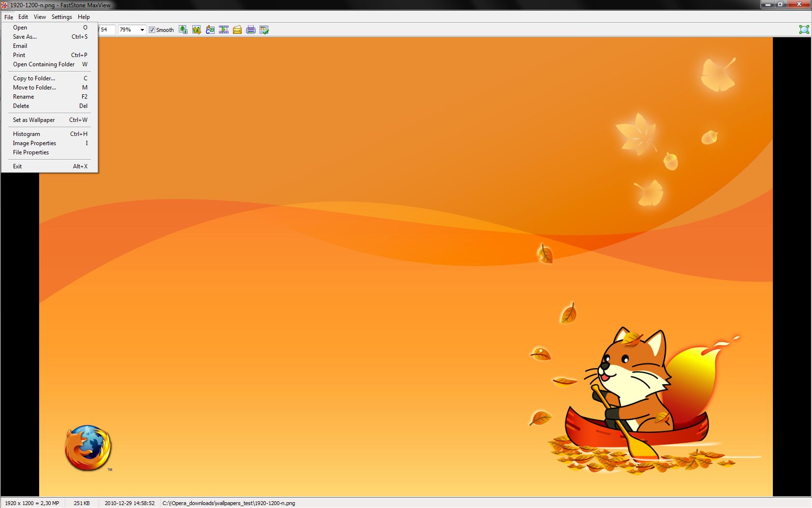Open the batch rename/convert icon
The image size is (812, 508).
pos(210,30)
